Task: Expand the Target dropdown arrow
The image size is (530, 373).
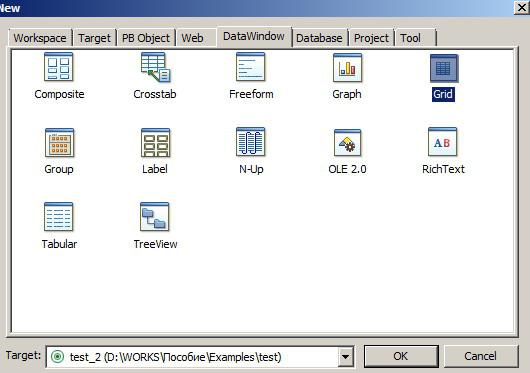Action: (x=345, y=356)
